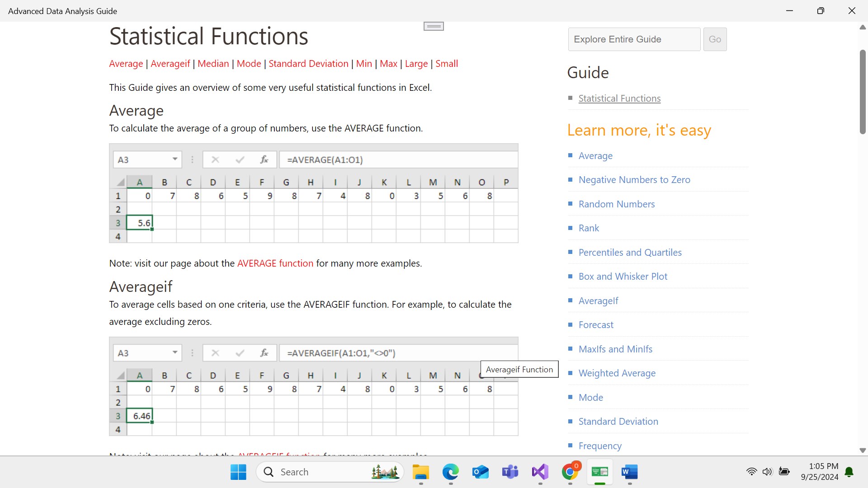Open Box and Whisker Plot link

pos(623,277)
